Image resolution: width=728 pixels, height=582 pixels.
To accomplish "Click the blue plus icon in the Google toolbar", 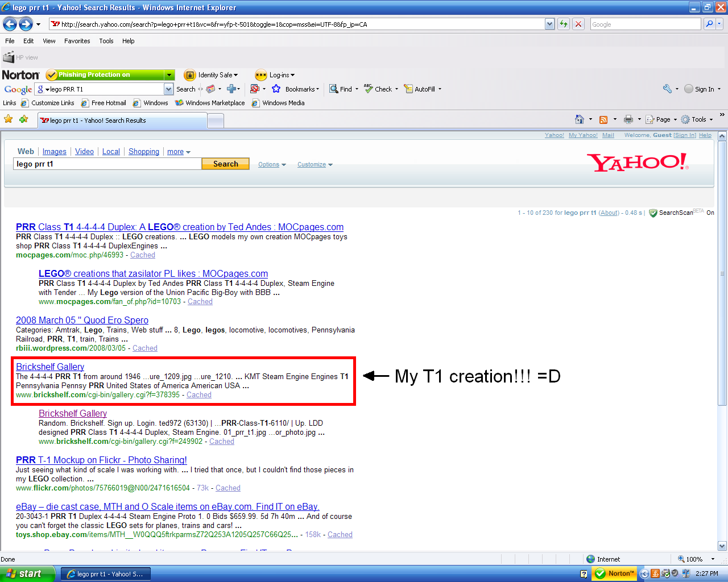I will click(x=231, y=89).
